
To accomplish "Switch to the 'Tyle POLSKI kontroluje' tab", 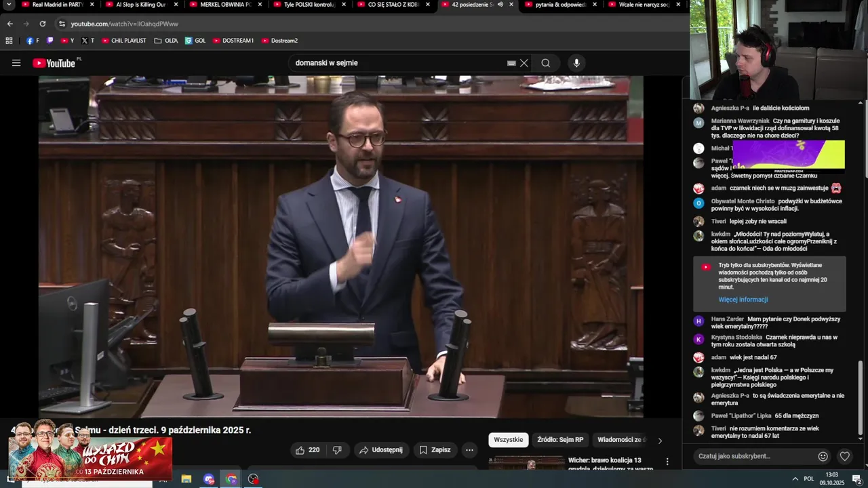I will (309, 5).
